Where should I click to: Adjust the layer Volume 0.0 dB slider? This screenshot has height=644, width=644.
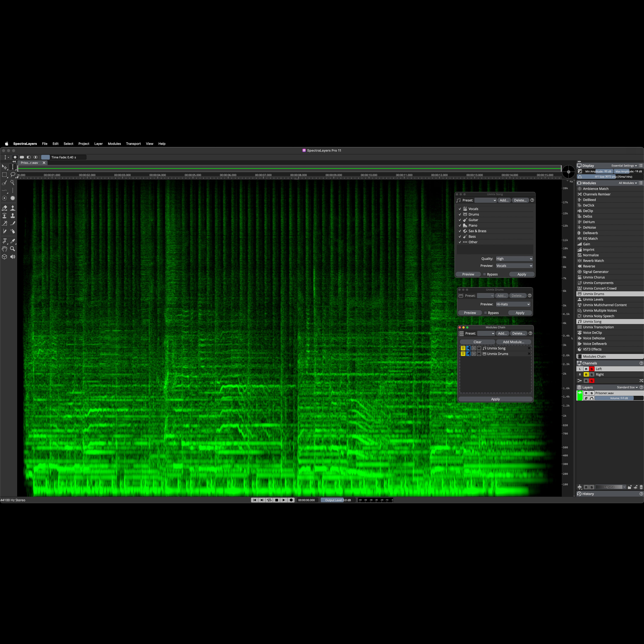coord(619,398)
